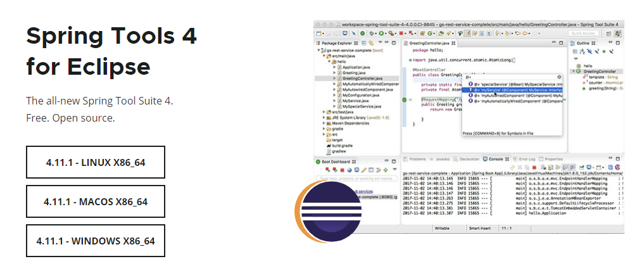Switch to the Console tab
Image resolution: width=644 pixels, height=266 pixels.
click(496, 159)
